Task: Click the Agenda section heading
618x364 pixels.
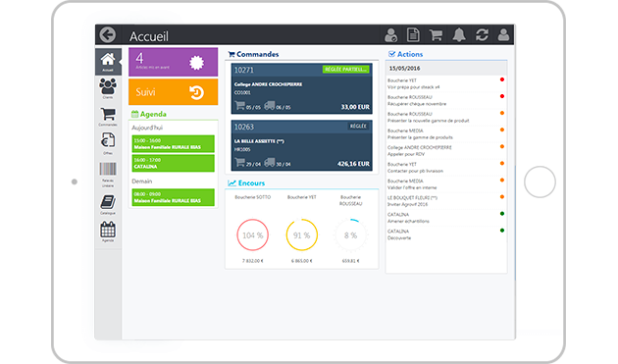Action: (x=153, y=114)
